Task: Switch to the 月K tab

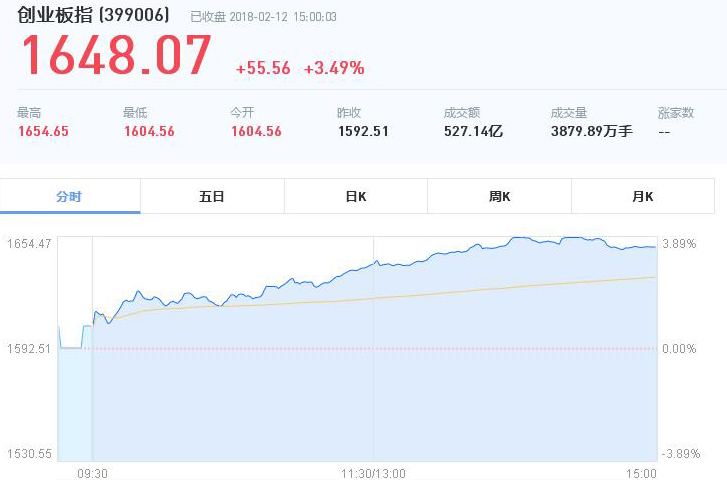Action: (x=642, y=196)
